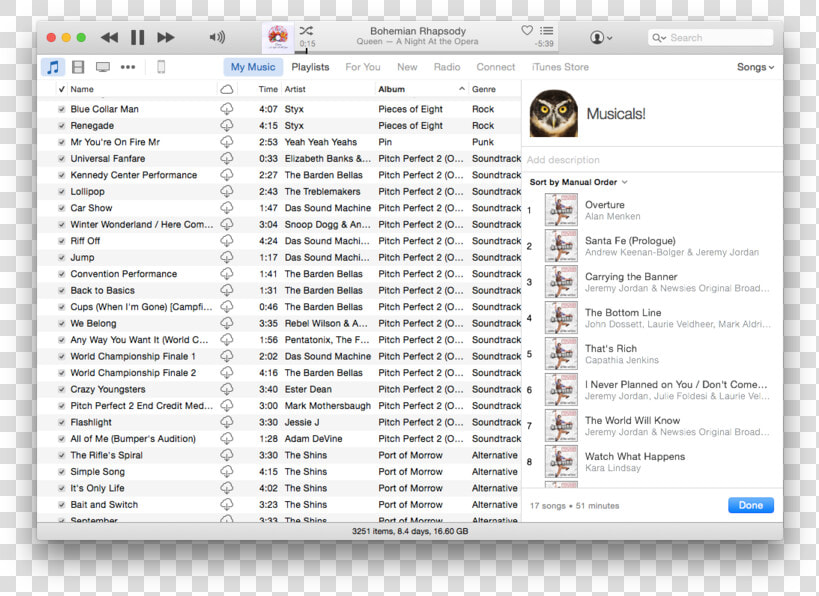This screenshot has height=596, width=819.
Task: Click the playback progress bar
Action: 426,52
